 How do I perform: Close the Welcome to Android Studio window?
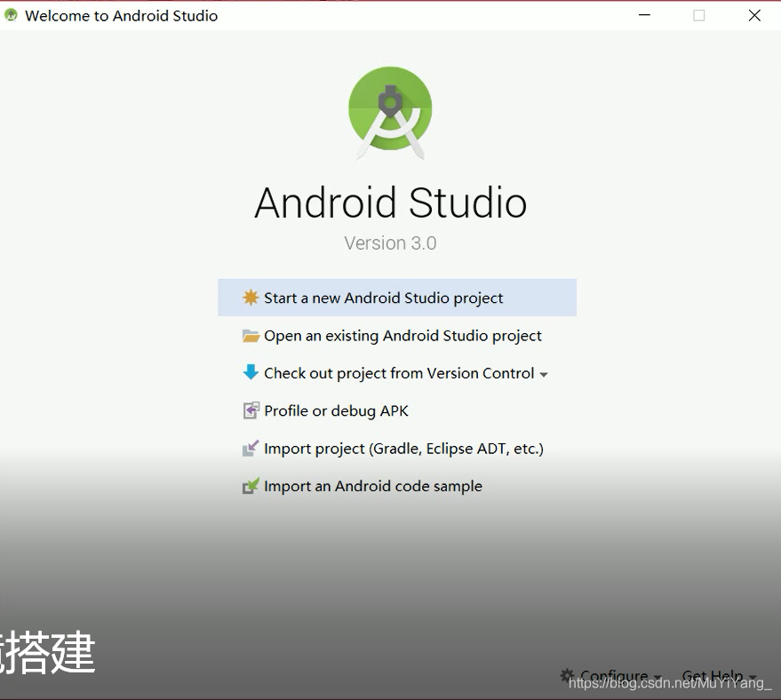[x=754, y=15]
